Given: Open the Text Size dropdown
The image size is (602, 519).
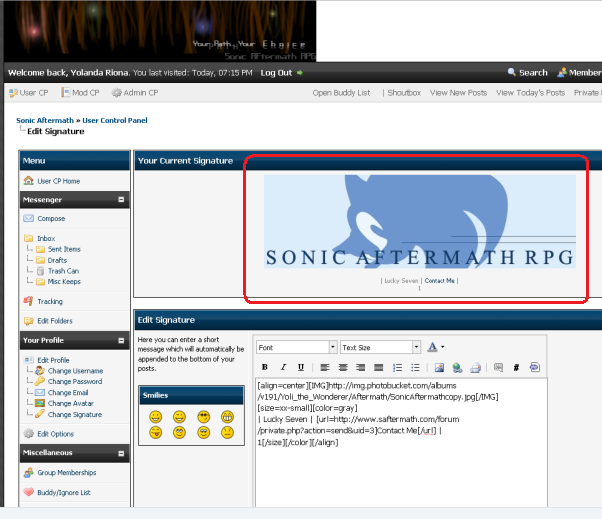Looking at the screenshot, I should 380,347.
